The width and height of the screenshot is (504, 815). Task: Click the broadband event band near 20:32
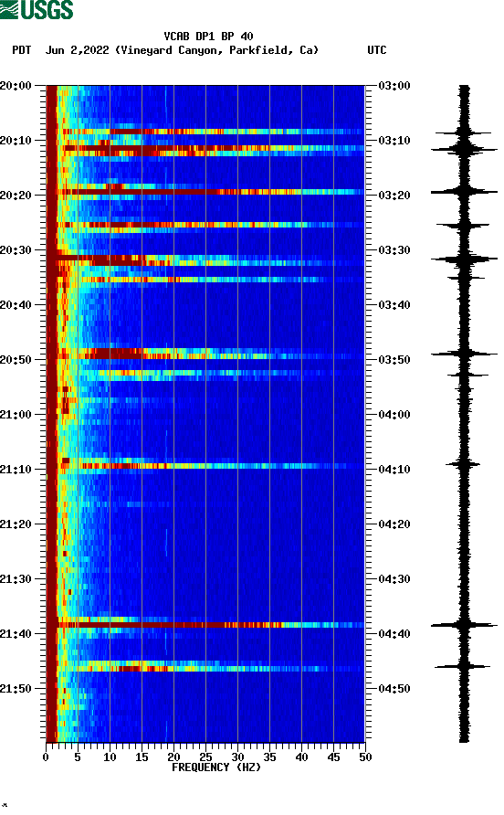click(205, 260)
